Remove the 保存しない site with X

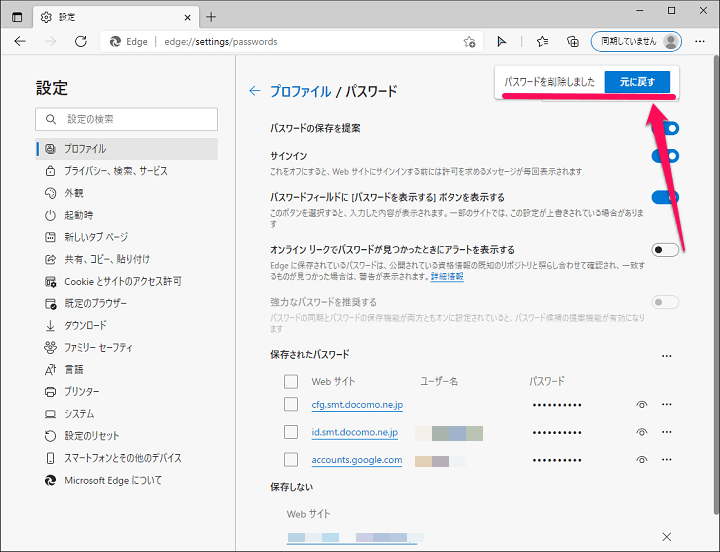point(667,536)
